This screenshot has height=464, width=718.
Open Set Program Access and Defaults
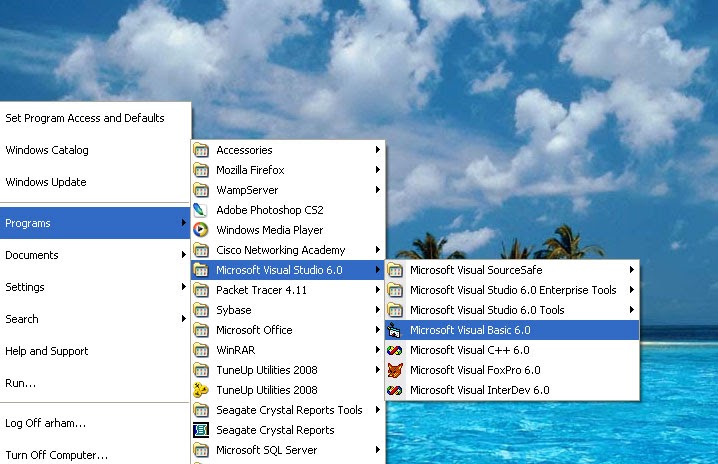(95, 118)
